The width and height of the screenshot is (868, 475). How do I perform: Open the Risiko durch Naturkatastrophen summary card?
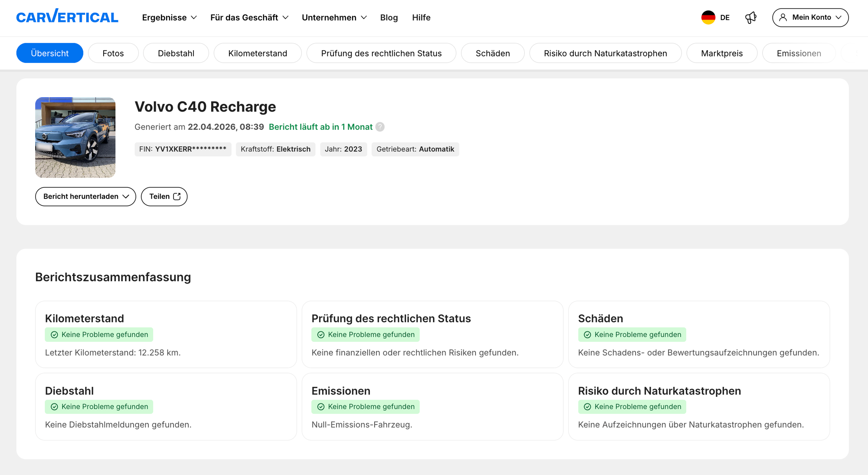pyautogui.click(x=699, y=407)
